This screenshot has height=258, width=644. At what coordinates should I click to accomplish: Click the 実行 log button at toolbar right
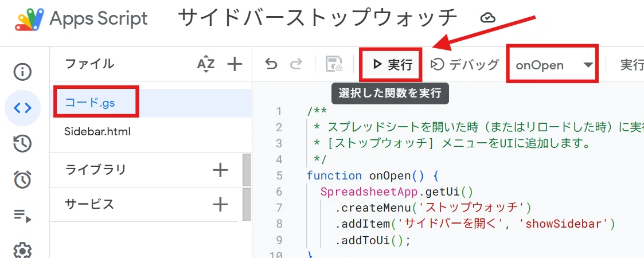click(x=632, y=64)
